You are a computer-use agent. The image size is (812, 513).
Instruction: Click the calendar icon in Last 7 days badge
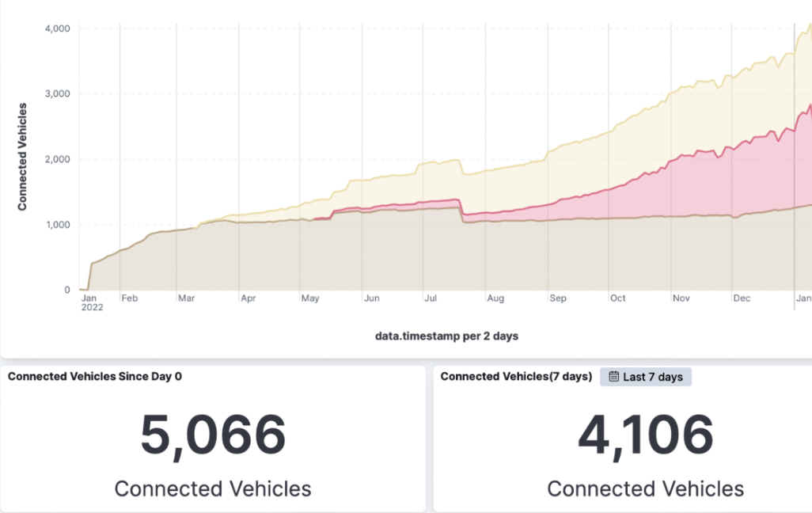(613, 376)
